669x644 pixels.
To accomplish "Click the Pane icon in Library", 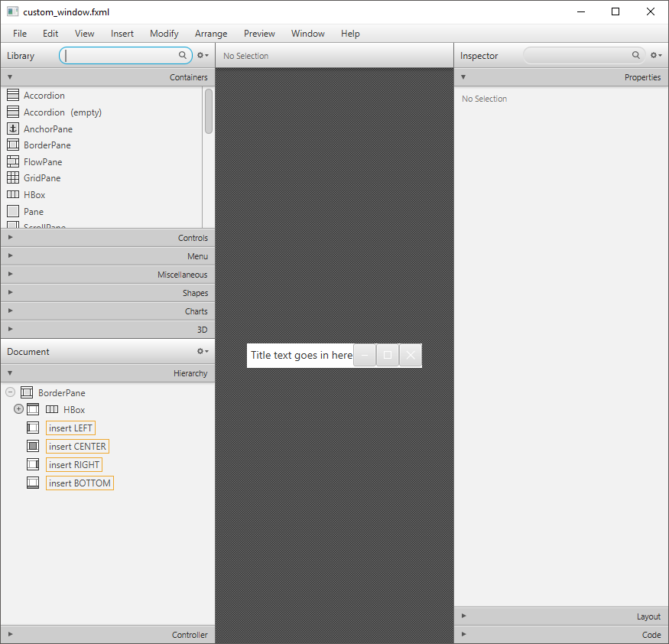I will pyautogui.click(x=13, y=211).
